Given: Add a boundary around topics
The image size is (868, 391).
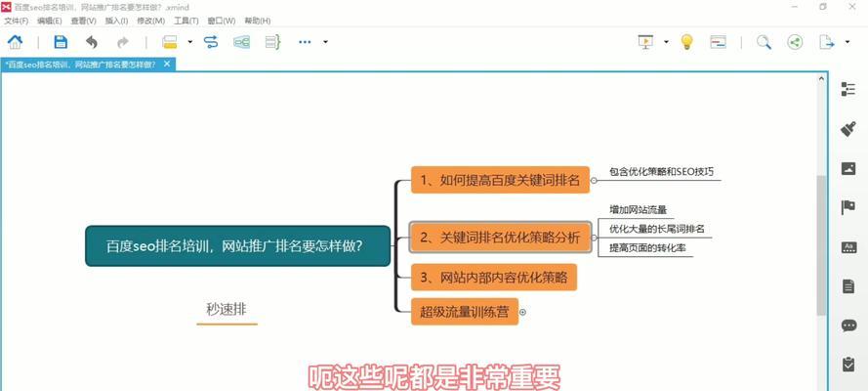Looking at the screenshot, I should pos(241,42).
